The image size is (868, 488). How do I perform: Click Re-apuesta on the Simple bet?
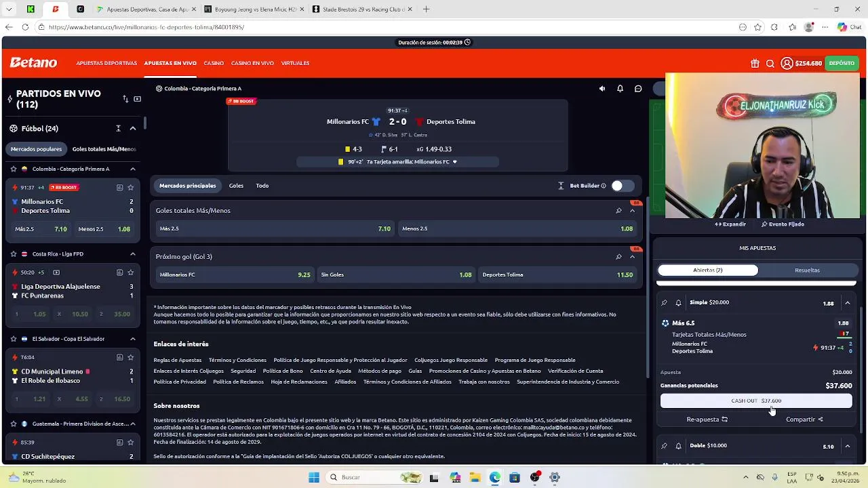click(707, 420)
